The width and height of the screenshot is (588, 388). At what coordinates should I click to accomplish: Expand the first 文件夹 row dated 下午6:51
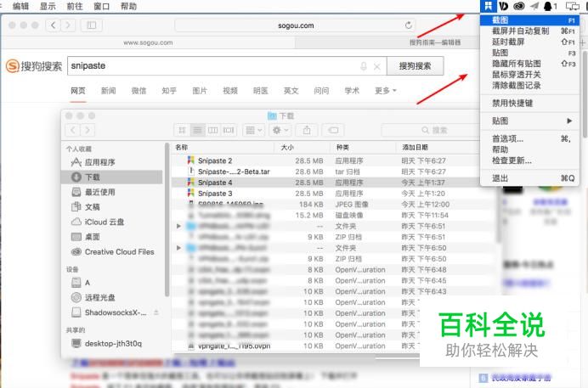179,226
